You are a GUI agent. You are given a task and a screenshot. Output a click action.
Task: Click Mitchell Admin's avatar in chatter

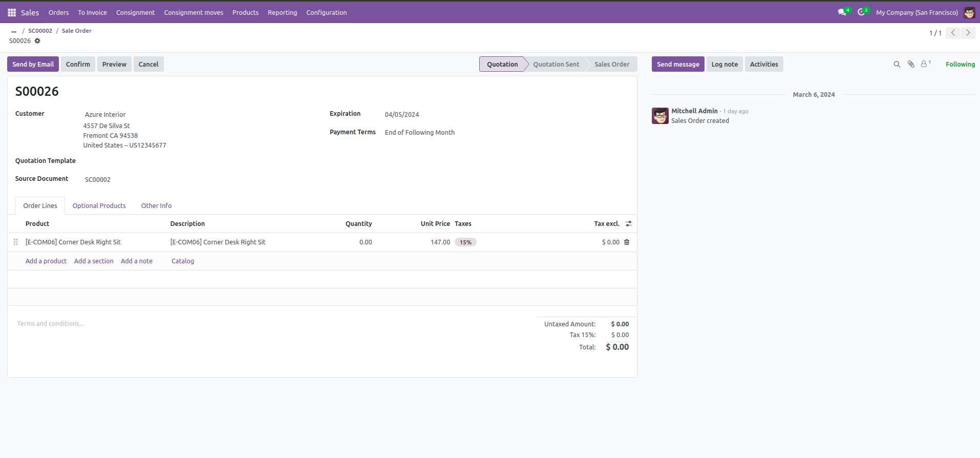click(660, 116)
